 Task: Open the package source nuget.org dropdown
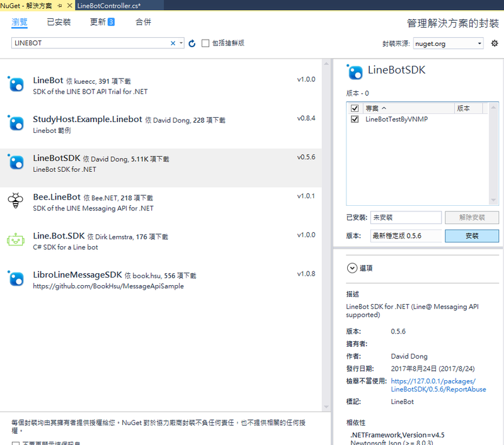(448, 43)
